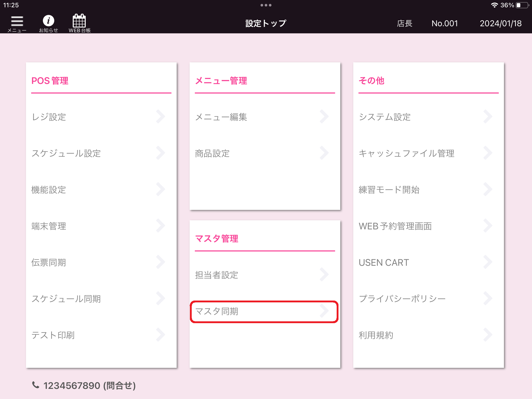Open 担当者設定 entry

pyautogui.click(x=216, y=275)
